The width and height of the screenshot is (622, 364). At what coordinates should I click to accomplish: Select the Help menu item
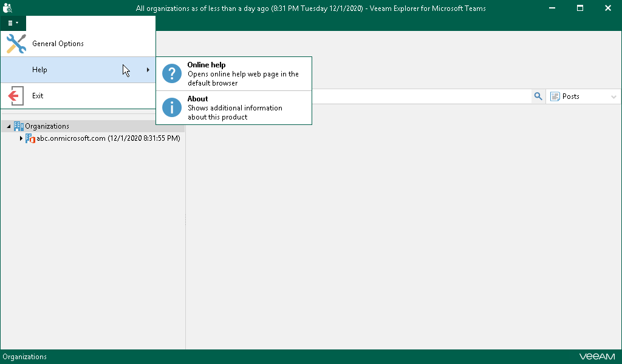(x=78, y=70)
